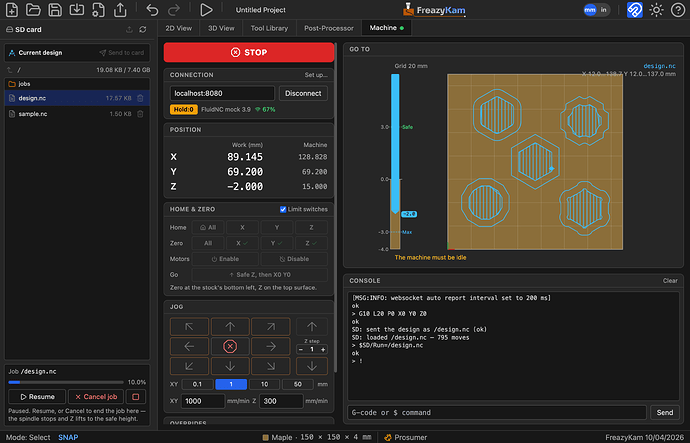The width and height of the screenshot is (690, 443).
Task: Clear the console output
Action: [670, 281]
